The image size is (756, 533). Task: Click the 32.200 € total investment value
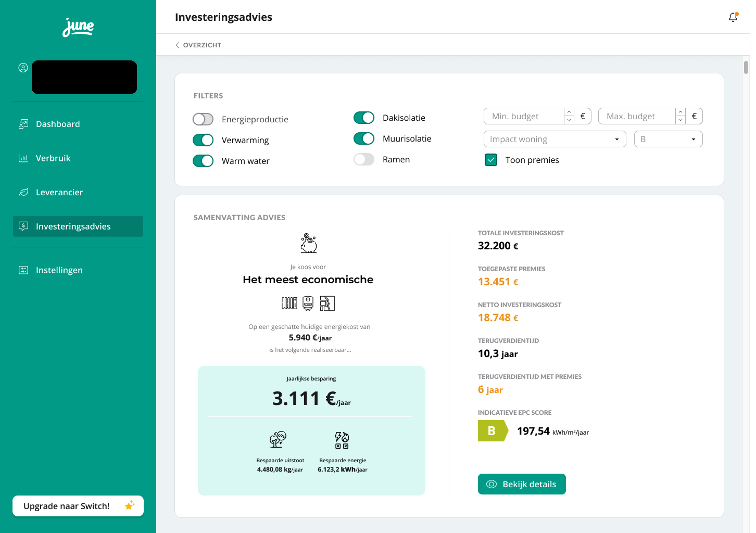pyautogui.click(x=498, y=246)
